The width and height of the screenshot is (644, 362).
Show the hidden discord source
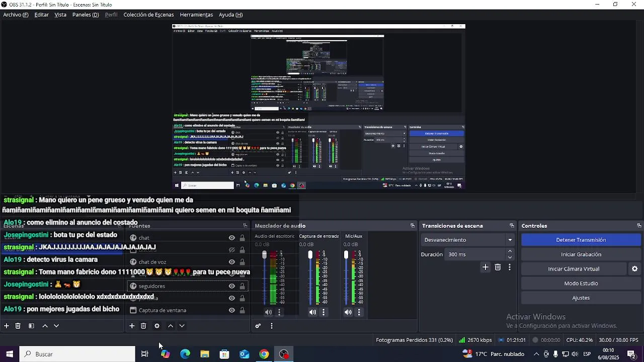232,250
